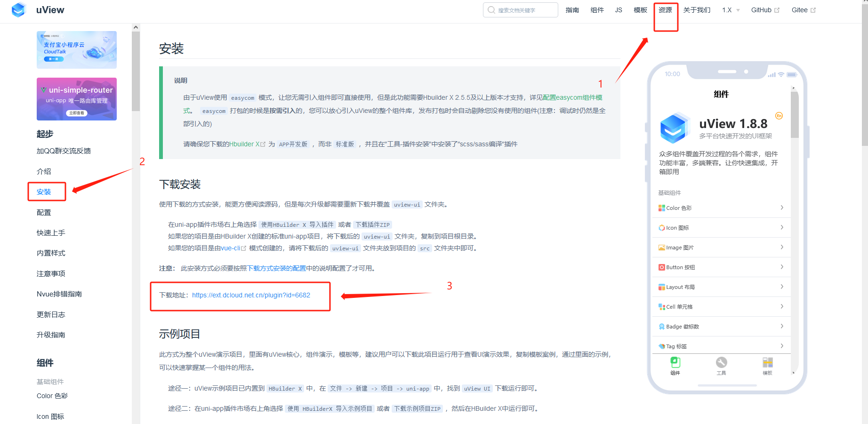Open 升级指南 in the sidebar

click(51, 335)
